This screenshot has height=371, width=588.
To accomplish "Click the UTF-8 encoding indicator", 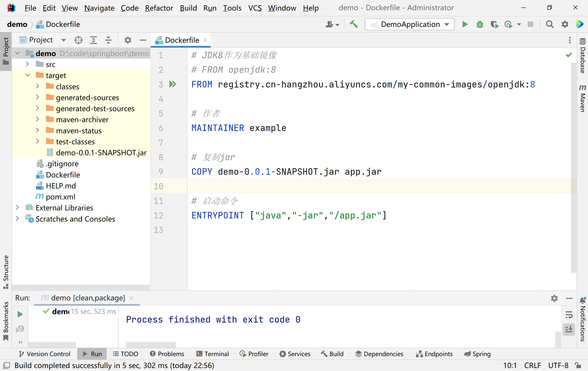I will 558,365.
